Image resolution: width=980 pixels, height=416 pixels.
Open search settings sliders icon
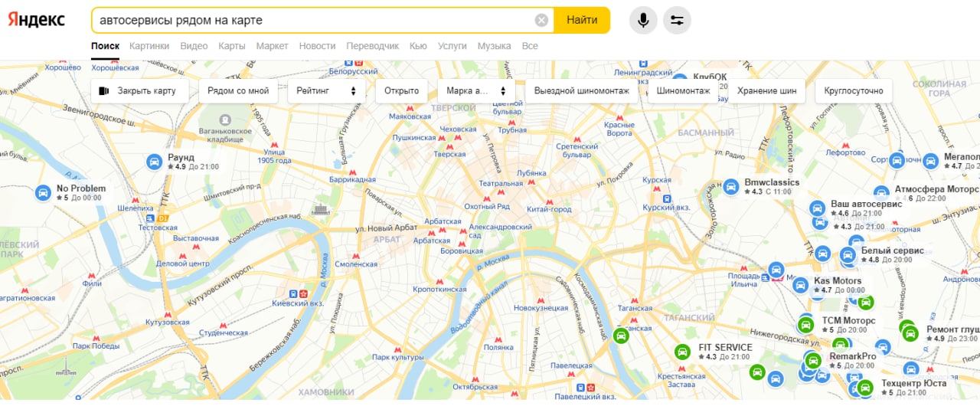pyautogui.click(x=677, y=20)
